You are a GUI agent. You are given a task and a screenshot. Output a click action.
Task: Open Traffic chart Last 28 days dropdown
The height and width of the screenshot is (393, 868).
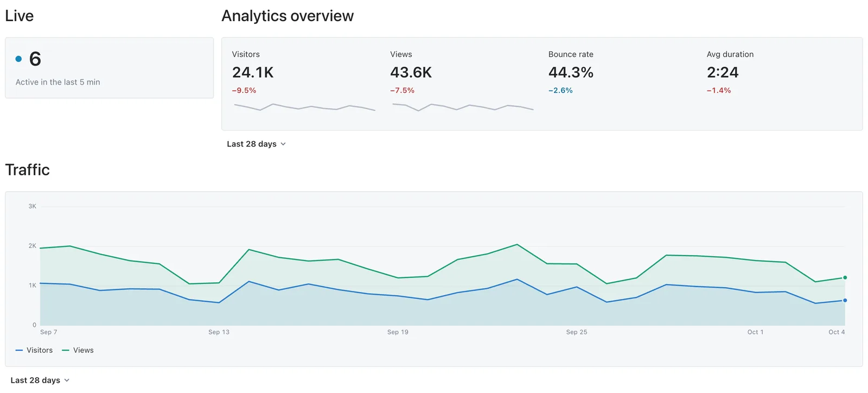click(40, 380)
